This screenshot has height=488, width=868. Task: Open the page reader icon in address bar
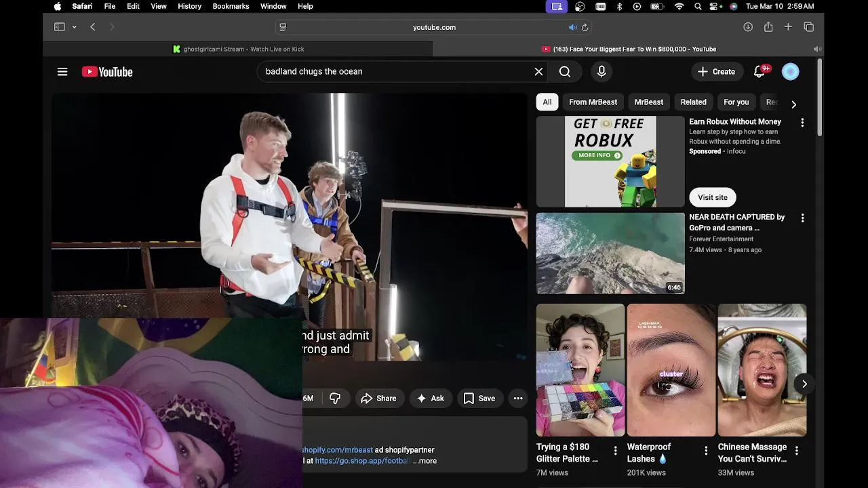tap(283, 27)
